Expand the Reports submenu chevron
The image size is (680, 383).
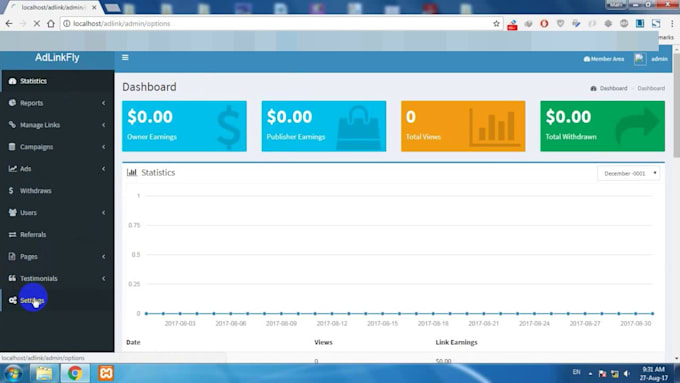tap(104, 103)
